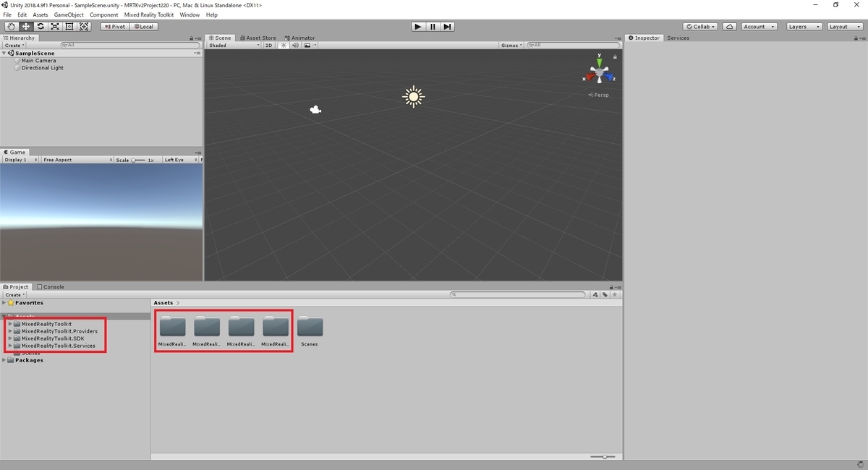Open the File menu
Screen dimensions: 868x470
point(7,14)
